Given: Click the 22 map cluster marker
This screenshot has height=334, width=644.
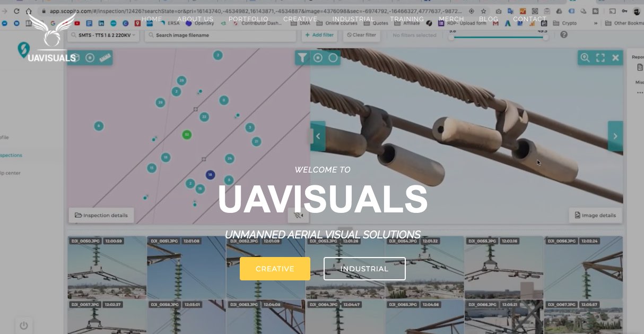Looking at the screenshot, I should pos(204,117).
